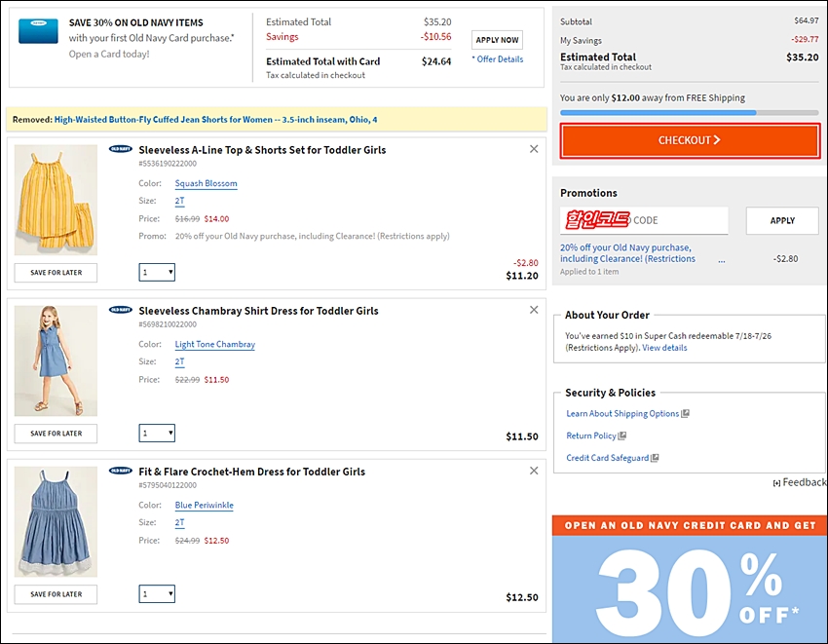Click the $12.50 line total

[x=522, y=597]
